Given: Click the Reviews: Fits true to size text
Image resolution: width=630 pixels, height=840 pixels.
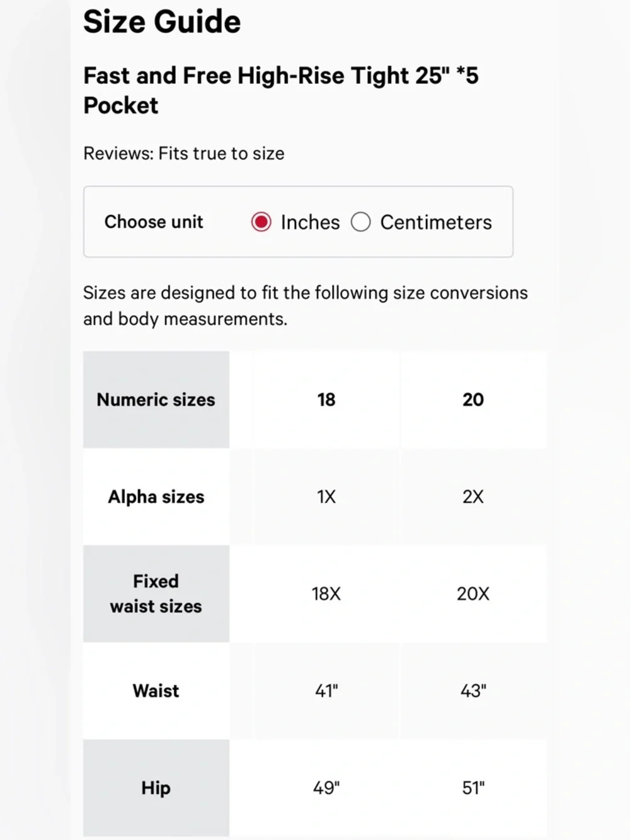Looking at the screenshot, I should click(184, 153).
